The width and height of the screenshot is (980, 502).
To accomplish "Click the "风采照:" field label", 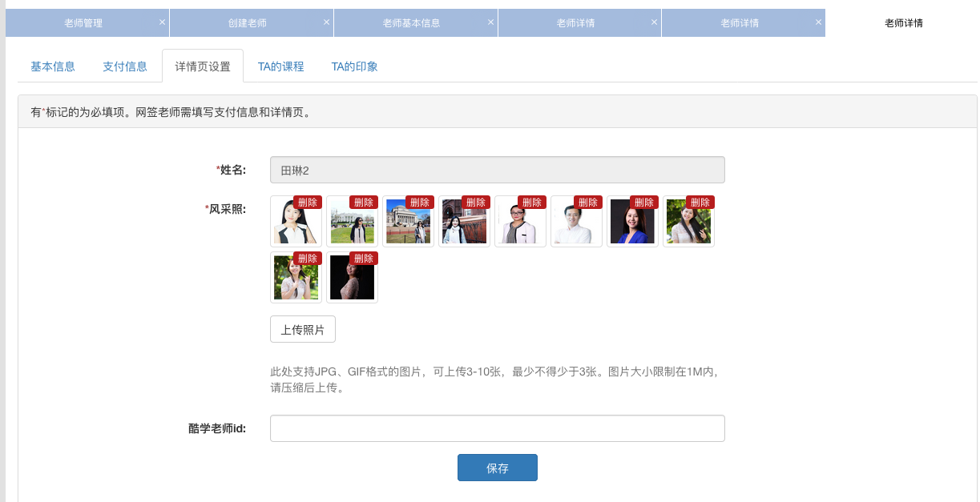I will point(226,209).
